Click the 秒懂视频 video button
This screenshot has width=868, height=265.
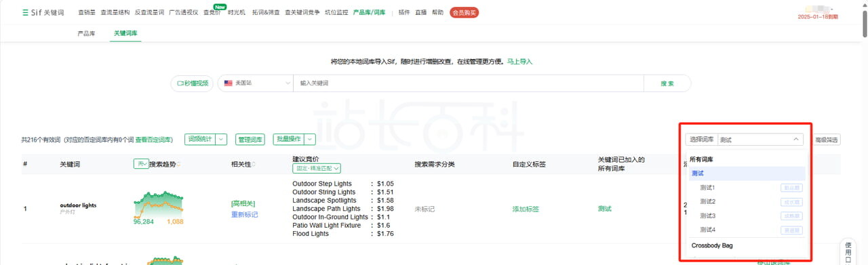point(193,83)
